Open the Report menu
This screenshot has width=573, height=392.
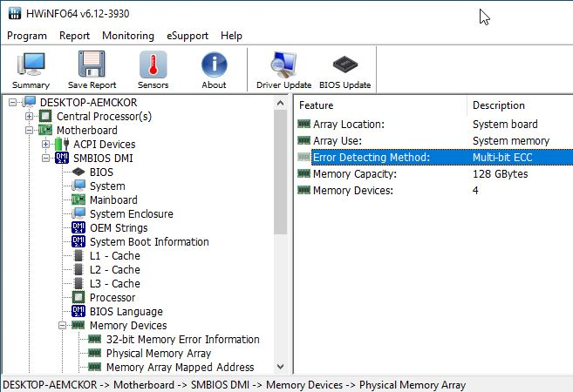pyautogui.click(x=74, y=36)
